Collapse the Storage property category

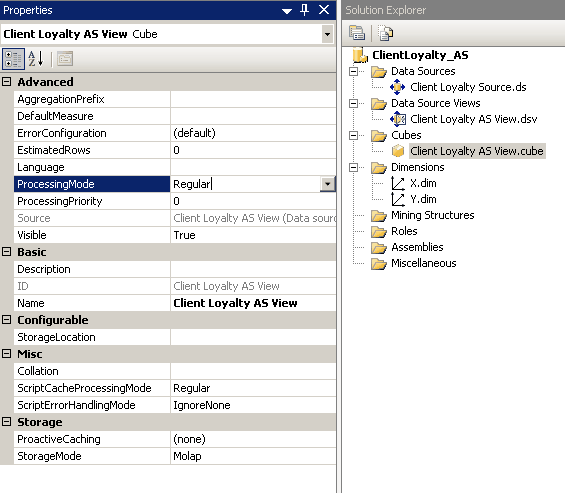(x=6, y=422)
